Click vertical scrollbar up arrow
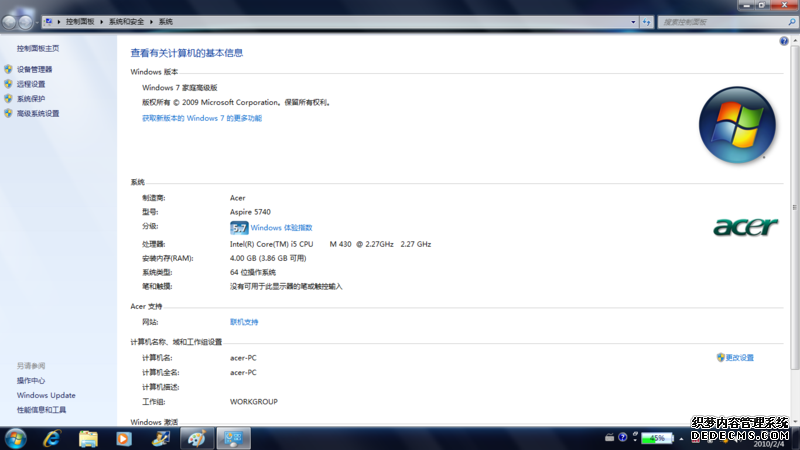This screenshot has height=450, width=800. pos(795,41)
